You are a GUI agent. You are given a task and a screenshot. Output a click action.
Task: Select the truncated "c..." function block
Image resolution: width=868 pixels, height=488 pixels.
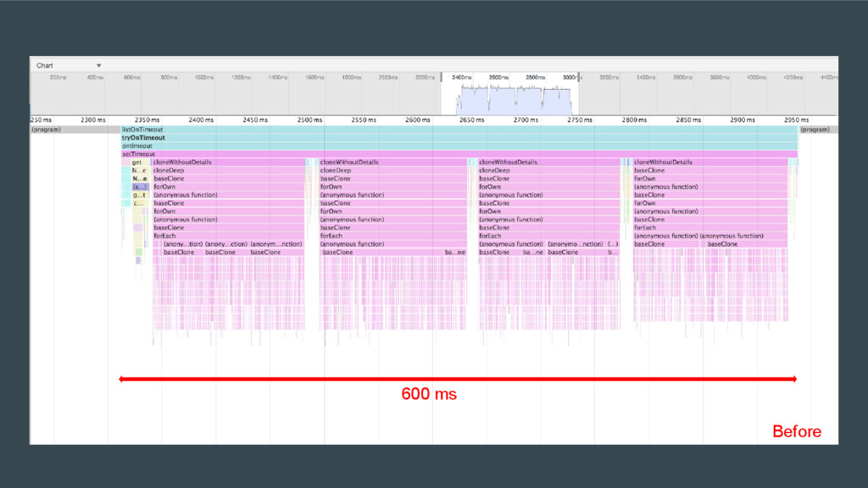(138, 203)
